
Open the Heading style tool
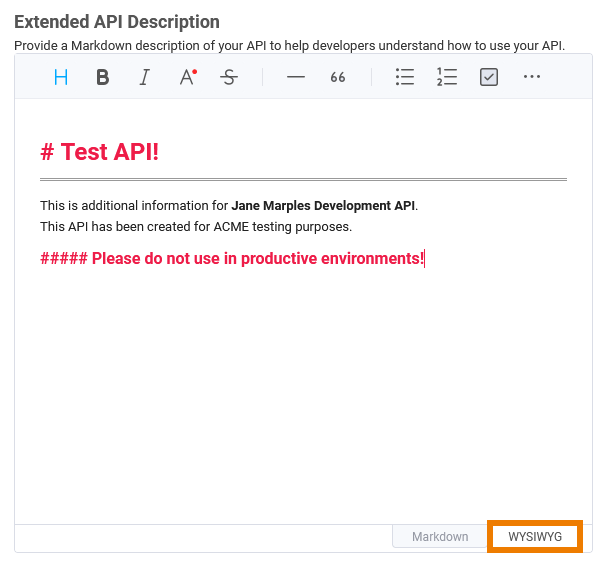coord(61,77)
